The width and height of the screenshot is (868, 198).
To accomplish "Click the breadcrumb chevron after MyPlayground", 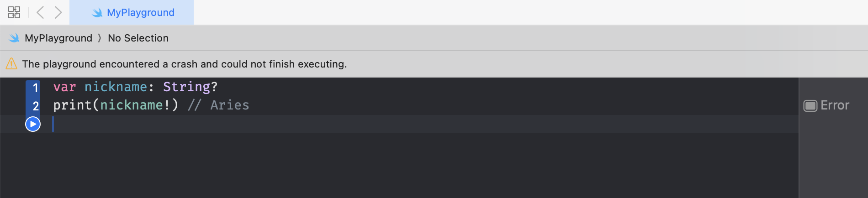I will (x=100, y=38).
